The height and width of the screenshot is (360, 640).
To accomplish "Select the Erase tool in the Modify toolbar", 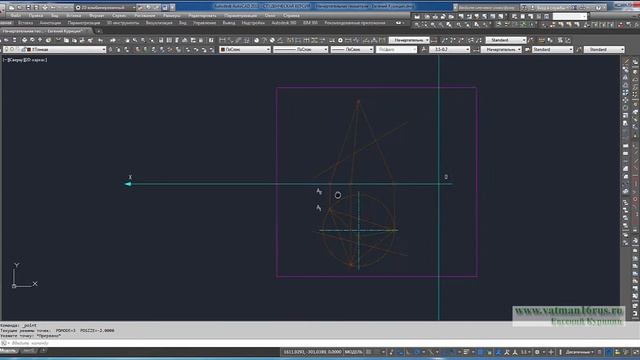I will click(x=626, y=62).
